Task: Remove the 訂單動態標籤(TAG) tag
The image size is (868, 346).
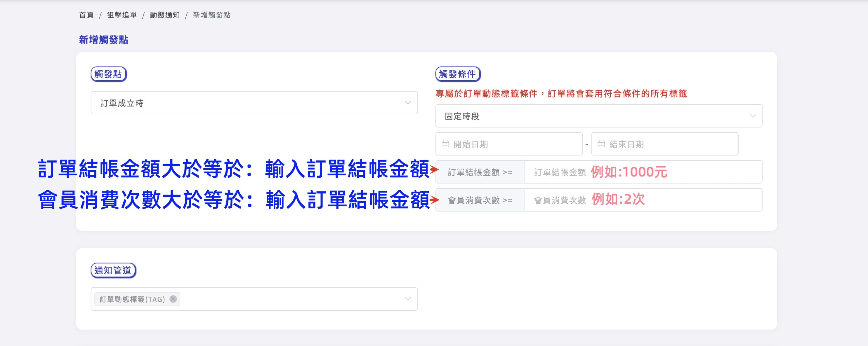Action: coord(173,299)
